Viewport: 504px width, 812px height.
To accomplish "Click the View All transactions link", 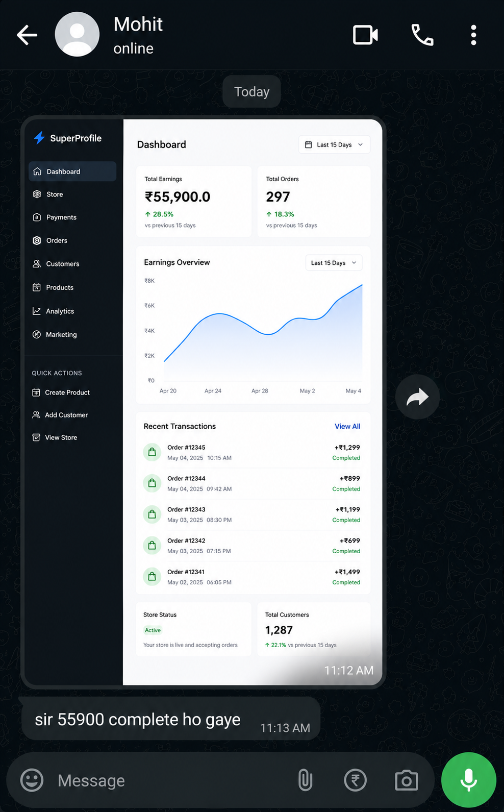I will click(347, 426).
